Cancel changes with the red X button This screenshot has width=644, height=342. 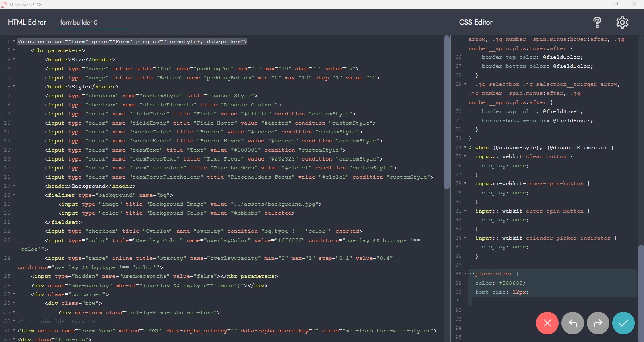point(547,323)
